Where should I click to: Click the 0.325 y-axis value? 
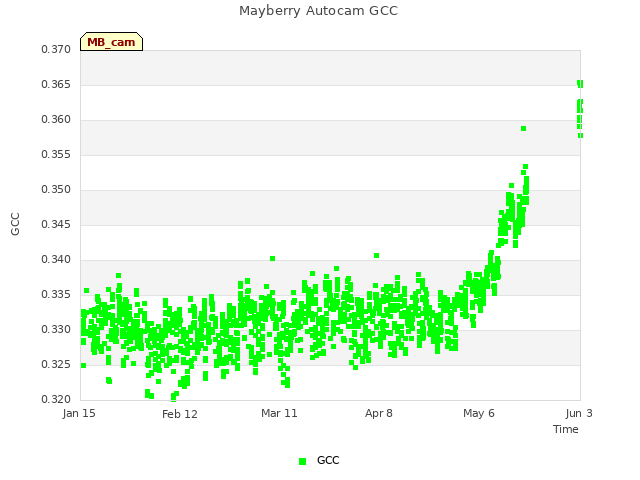pyautogui.click(x=56, y=364)
